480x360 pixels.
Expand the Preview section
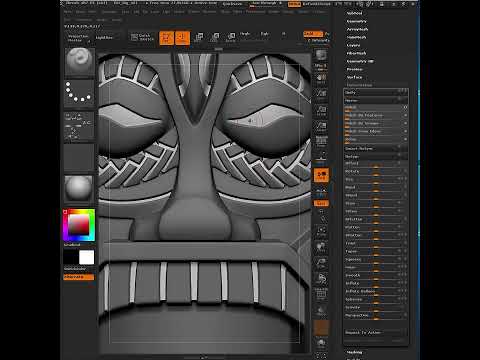point(355,69)
